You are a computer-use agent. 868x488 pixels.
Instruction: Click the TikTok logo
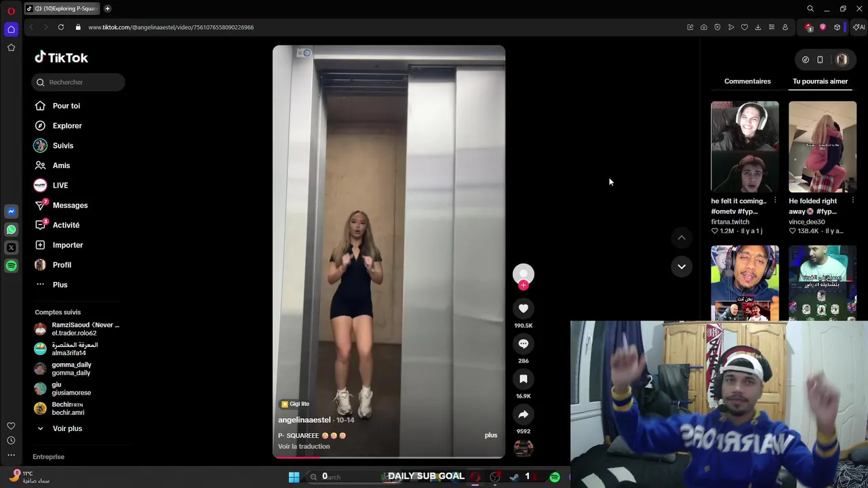click(x=61, y=58)
